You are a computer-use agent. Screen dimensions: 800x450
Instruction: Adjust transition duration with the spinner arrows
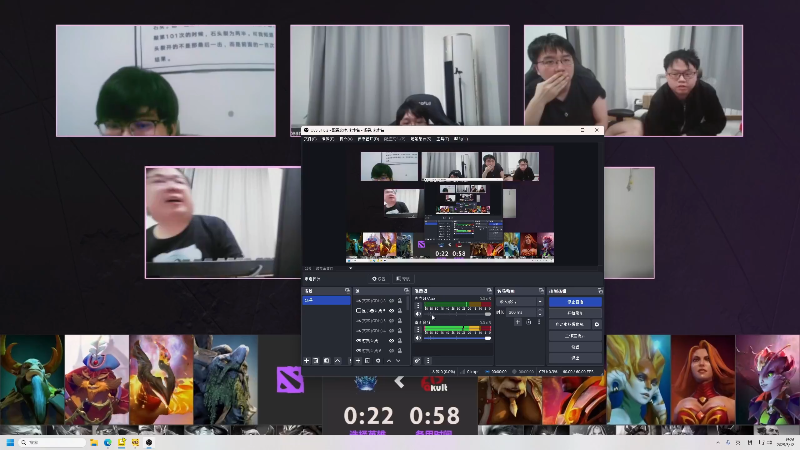[x=540, y=312]
